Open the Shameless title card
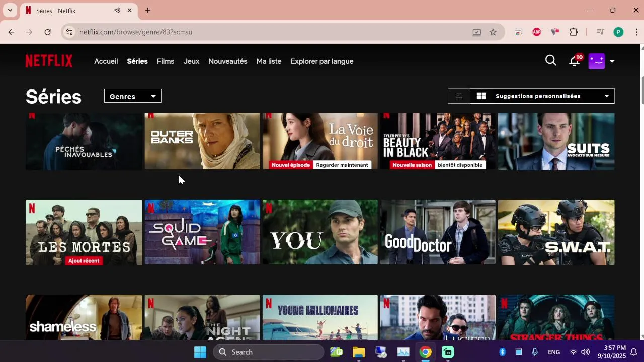This screenshot has width=644, height=362. pyautogui.click(x=84, y=317)
